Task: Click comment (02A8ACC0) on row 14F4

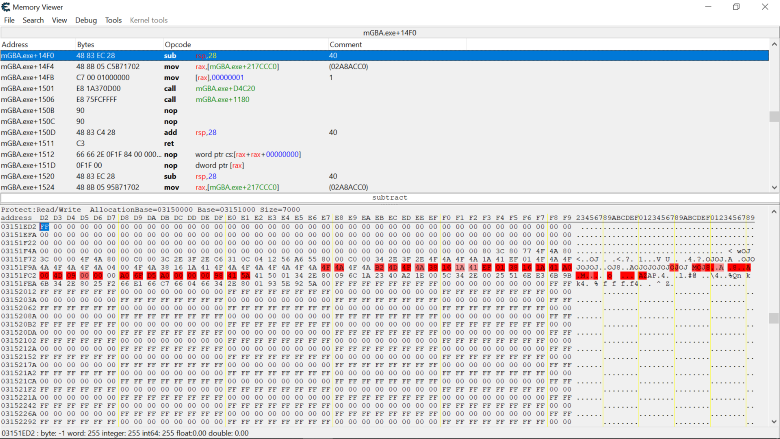Action: tap(348, 67)
